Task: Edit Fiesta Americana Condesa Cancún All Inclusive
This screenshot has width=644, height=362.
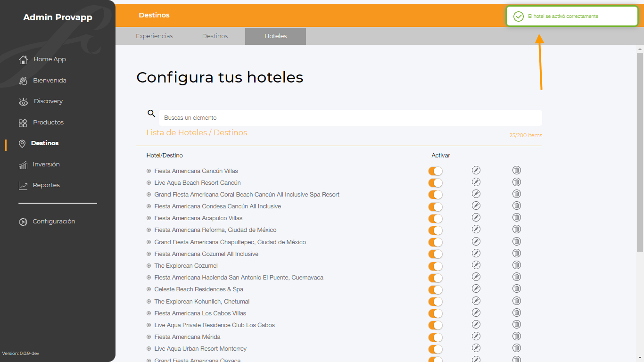Action: 476,206
